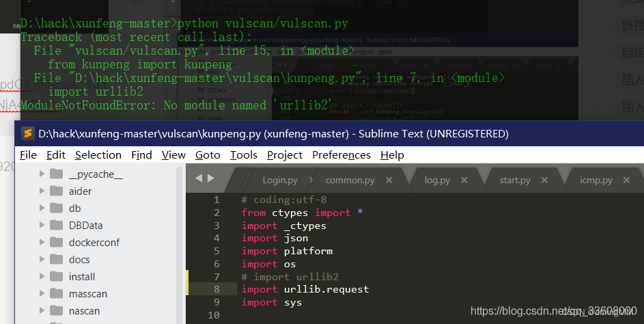The height and width of the screenshot is (324, 644).
Task: Click the masscan folder icon
Action: 56,293
